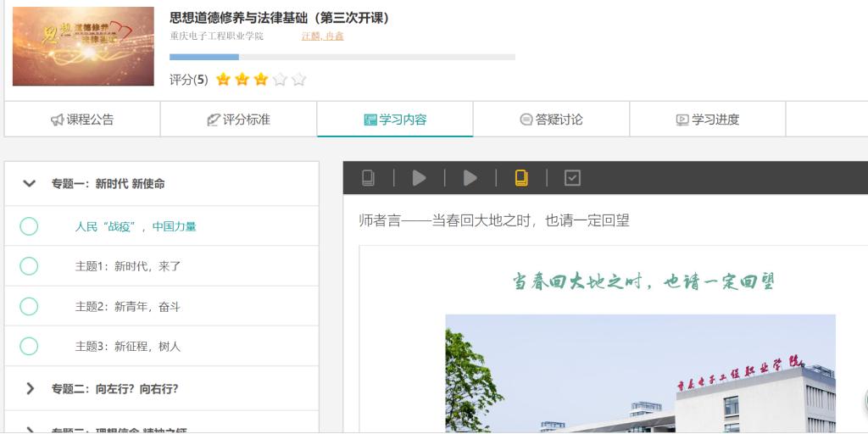Open the checkmark quiz icon in the toolbar
The image size is (868, 434).
pyautogui.click(x=572, y=178)
